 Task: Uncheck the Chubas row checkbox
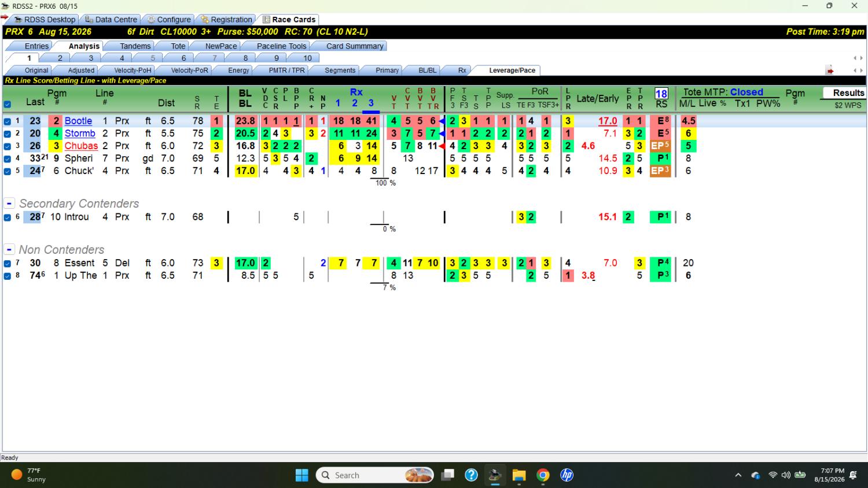point(8,146)
